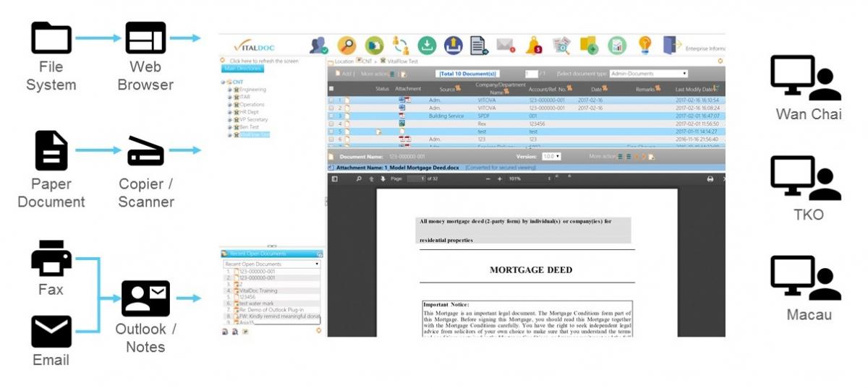
Task: Open the Version 10.0 dropdown
Action: tap(551, 156)
